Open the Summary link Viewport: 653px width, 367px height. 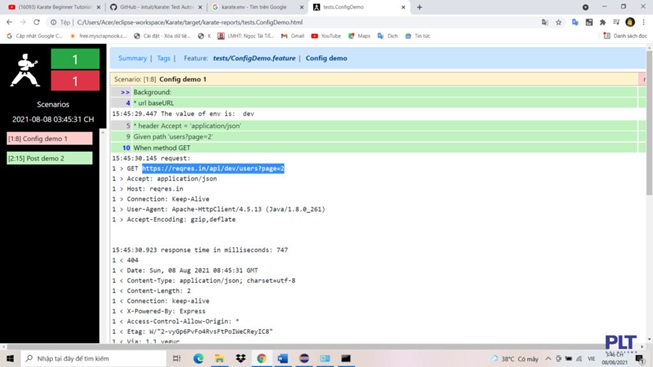[132, 58]
